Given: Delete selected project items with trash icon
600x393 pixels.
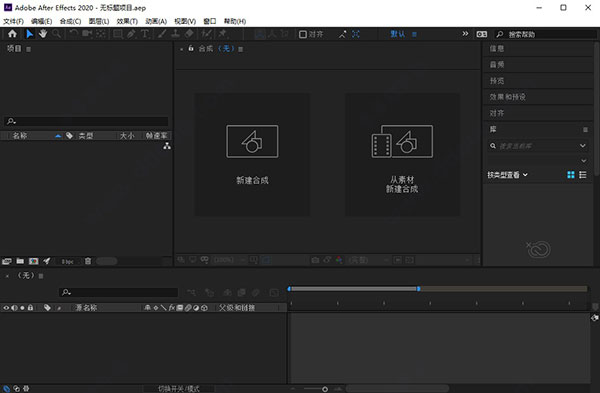Looking at the screenshot, I should 88,261.
